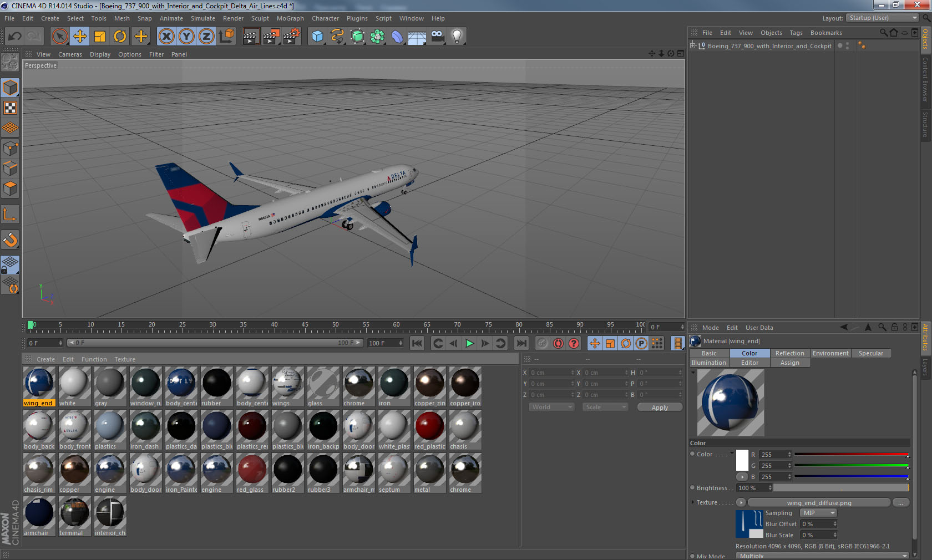Screen dimensions: 932x560
Task: Go to start of animation
Action: coord(417,343)
